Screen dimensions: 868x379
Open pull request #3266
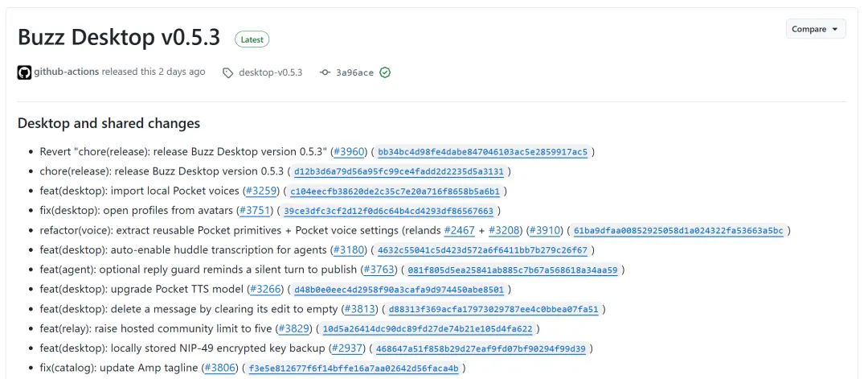[x=267, y=289]
